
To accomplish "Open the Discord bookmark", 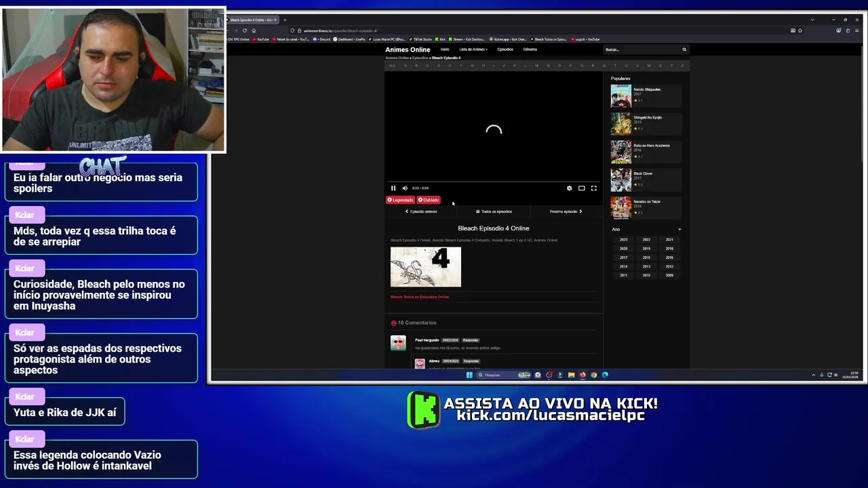I will tap(322, 39).
